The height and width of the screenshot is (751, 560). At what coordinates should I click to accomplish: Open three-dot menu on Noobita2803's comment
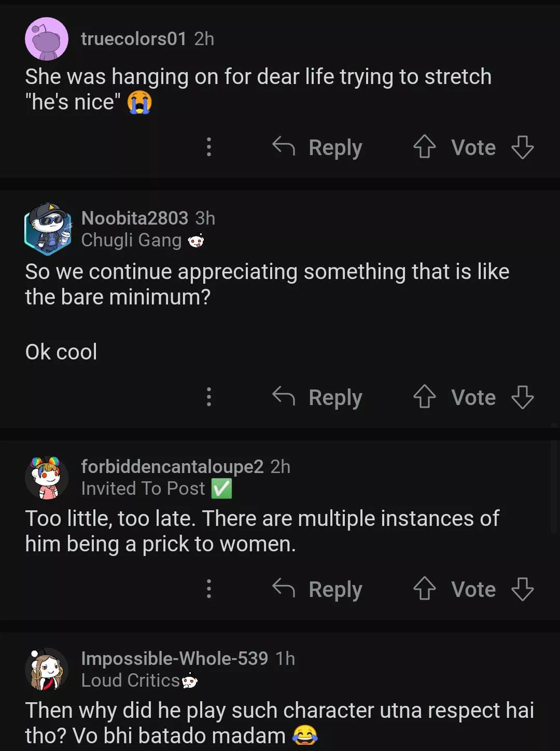point(209,397)
